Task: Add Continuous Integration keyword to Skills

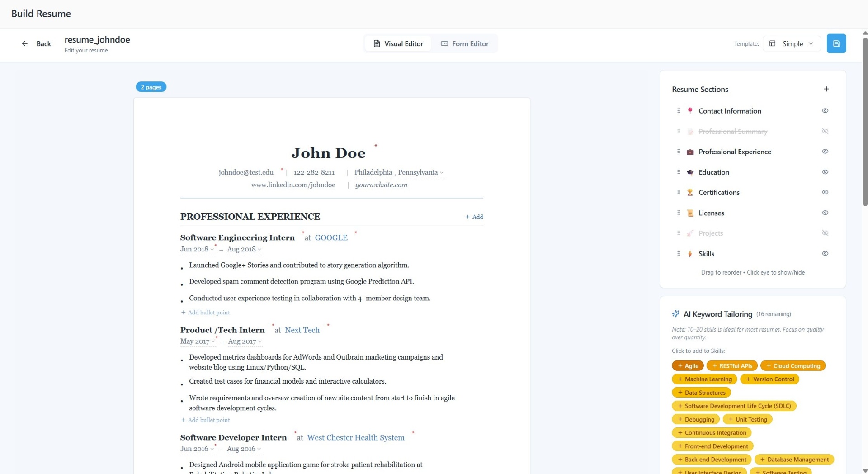Action: pyautogui.click(x=712, y=433)
